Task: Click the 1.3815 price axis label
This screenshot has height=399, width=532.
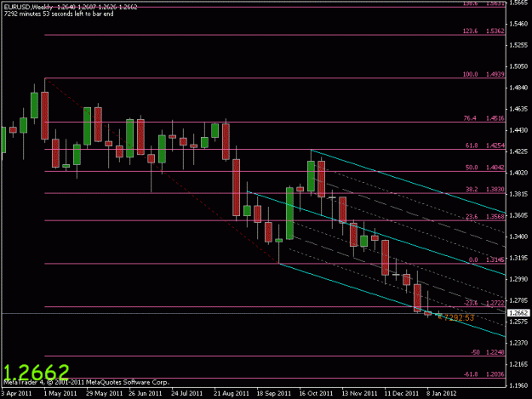Action: click(x=518, y=194)
